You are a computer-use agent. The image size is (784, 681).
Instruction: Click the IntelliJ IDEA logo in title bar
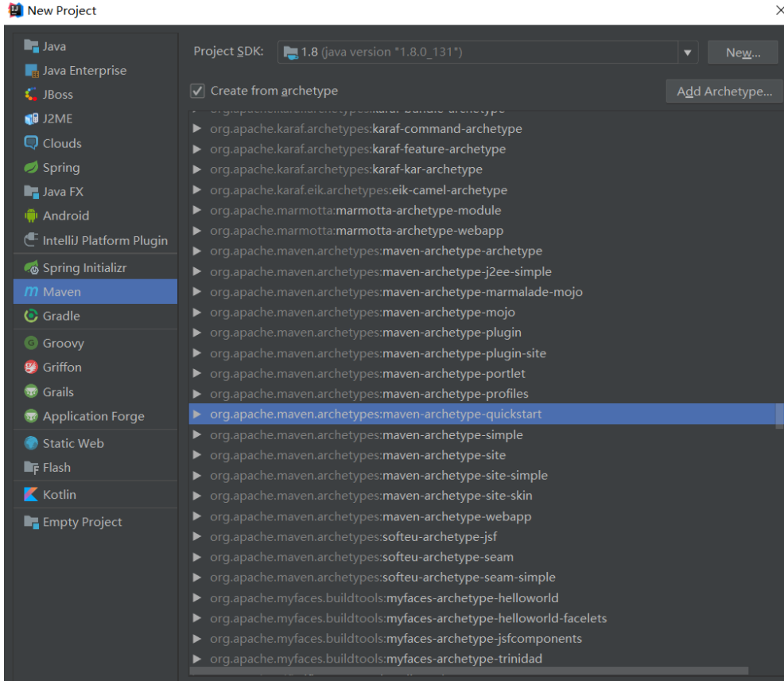[15, 10]
